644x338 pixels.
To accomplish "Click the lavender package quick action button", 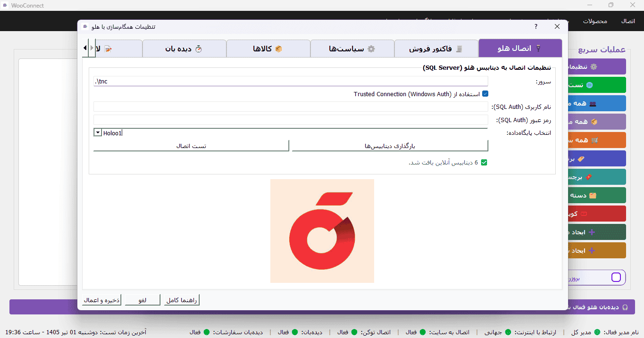I will 597,122.
